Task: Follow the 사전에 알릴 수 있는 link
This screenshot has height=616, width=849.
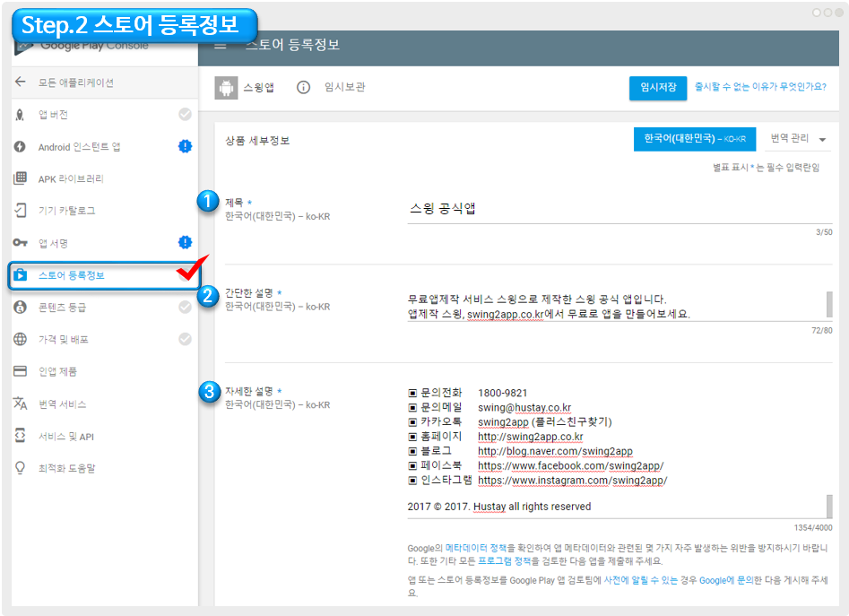Action: point(640,580)
